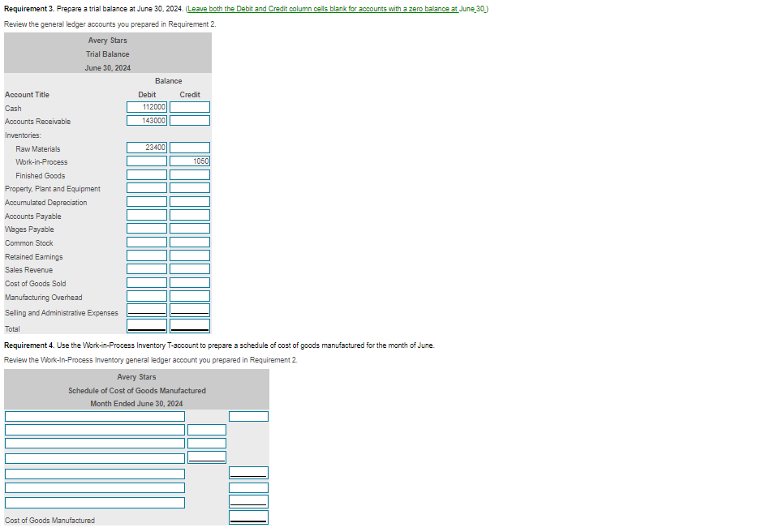Select the Sales Revenue credit cell
This screenshot has width=770, height=532.
coord(190,268)
